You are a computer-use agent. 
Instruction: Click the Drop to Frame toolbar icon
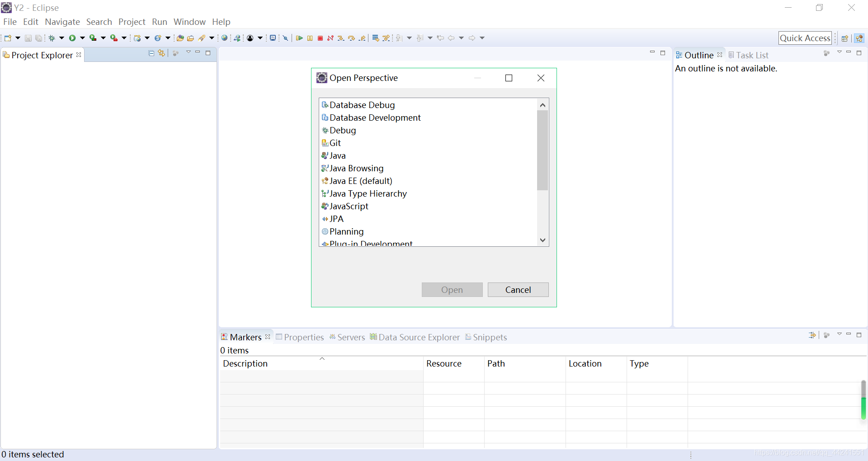[x=376, y=38]
